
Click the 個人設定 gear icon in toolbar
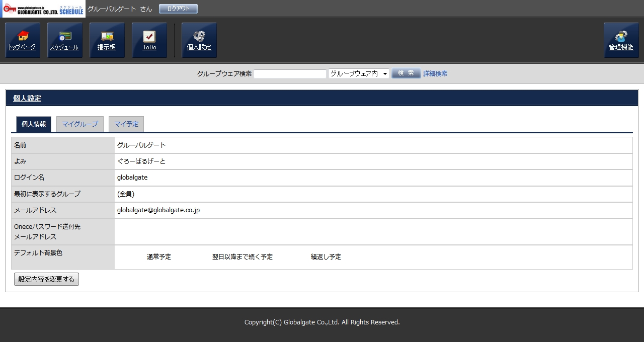(199, 40)
